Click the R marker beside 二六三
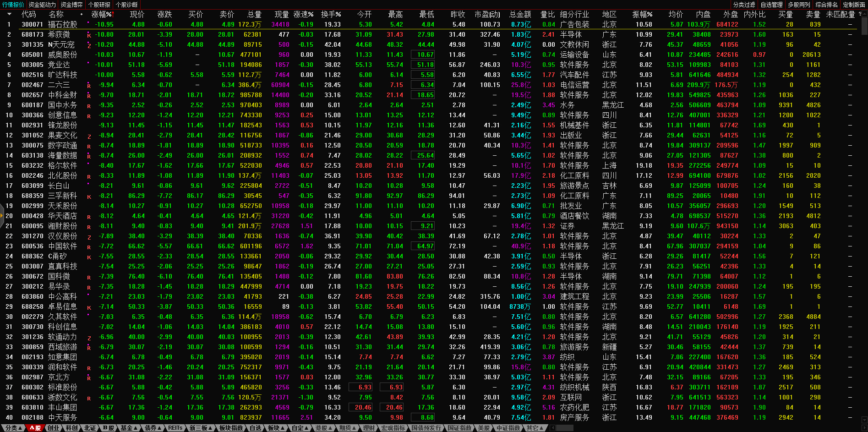 pos(89,86)
